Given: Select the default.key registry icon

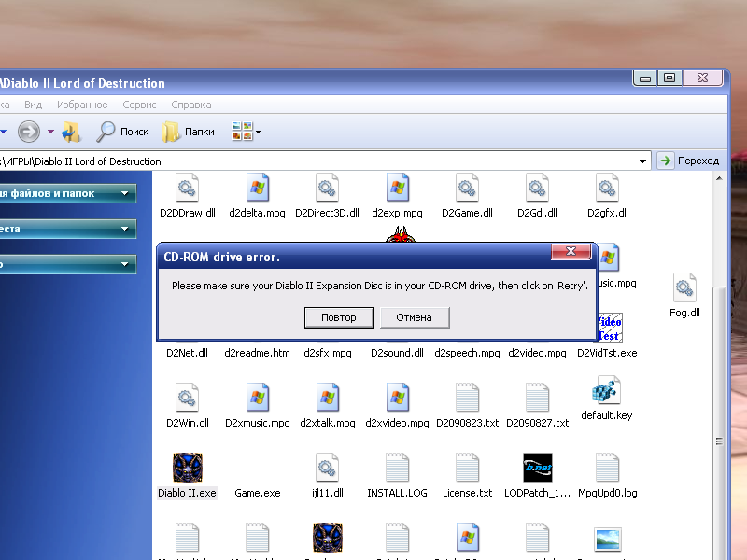Looking at the screenshot, I should [x=606, y=390].
